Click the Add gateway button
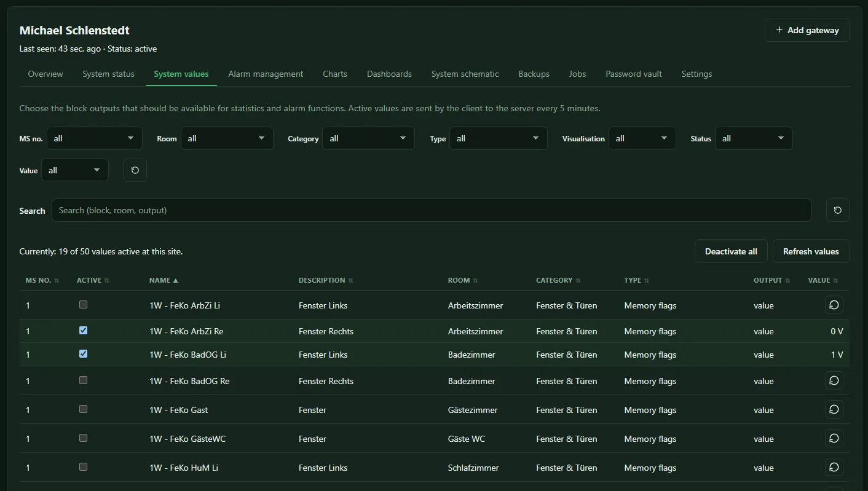 807,30
